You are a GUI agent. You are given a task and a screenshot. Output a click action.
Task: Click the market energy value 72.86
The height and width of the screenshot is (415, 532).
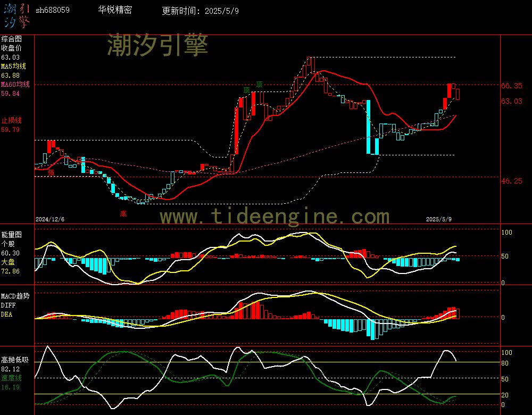[11, 271]
